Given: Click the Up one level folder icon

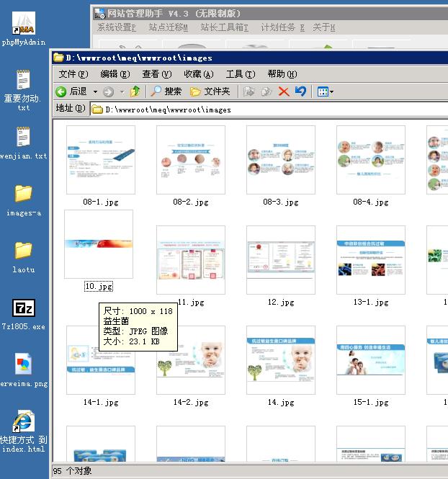Looking at the screenshot, I should [x=135, y=91].
